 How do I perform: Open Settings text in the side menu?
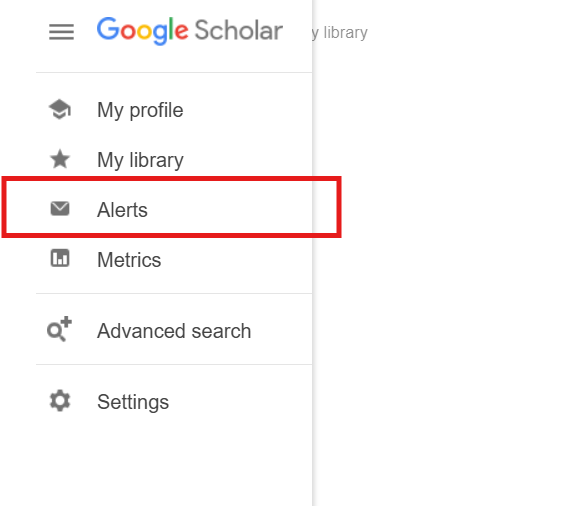[x=133, y=402]
